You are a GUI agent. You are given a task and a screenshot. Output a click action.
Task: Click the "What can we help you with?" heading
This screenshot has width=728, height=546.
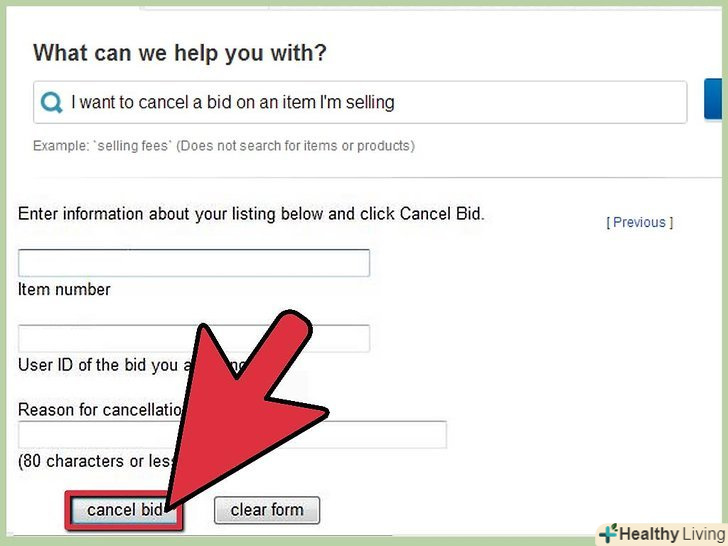[180, 53]
